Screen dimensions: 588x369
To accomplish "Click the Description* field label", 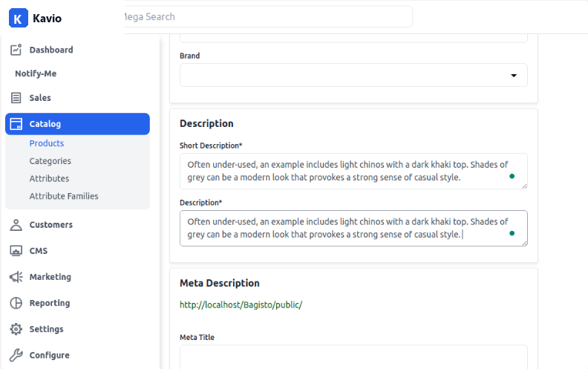I will coord(200,203).
